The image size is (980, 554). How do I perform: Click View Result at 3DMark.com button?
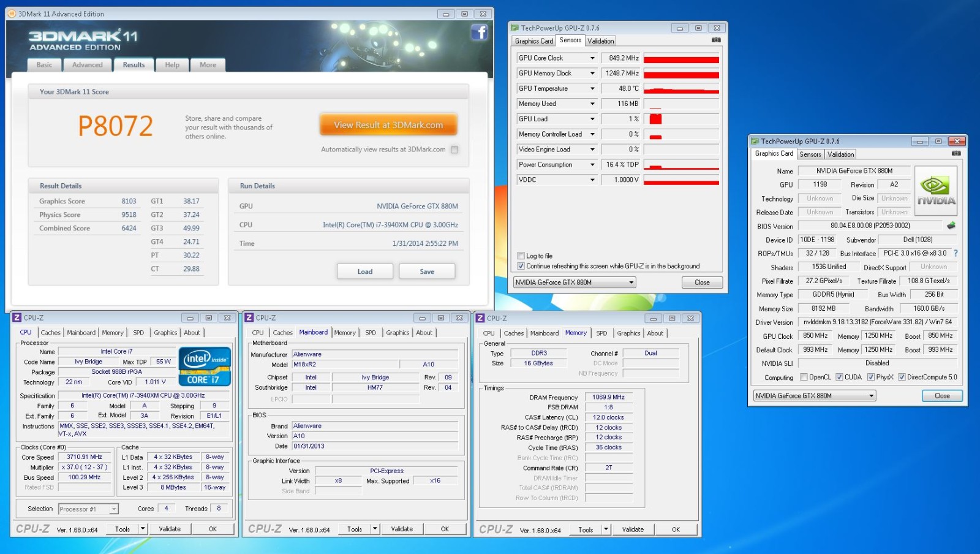[x=388, y=125]
